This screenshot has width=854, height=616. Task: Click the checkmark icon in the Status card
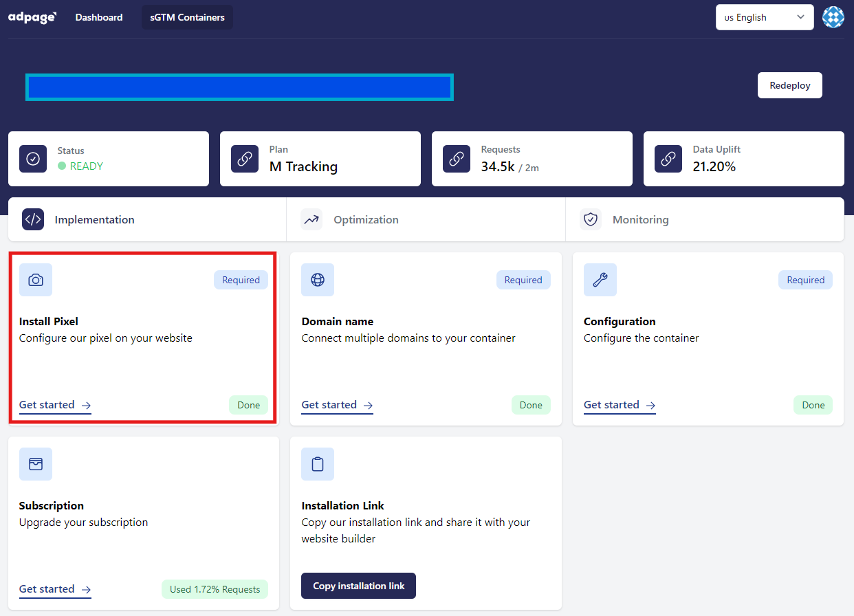(x=33, y=159)
